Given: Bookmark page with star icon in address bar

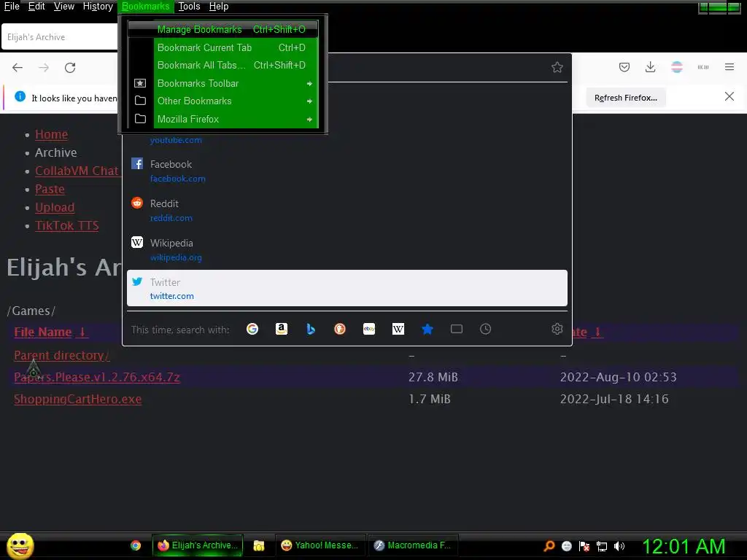Looking at the screenshot, I should click(557, 67).
